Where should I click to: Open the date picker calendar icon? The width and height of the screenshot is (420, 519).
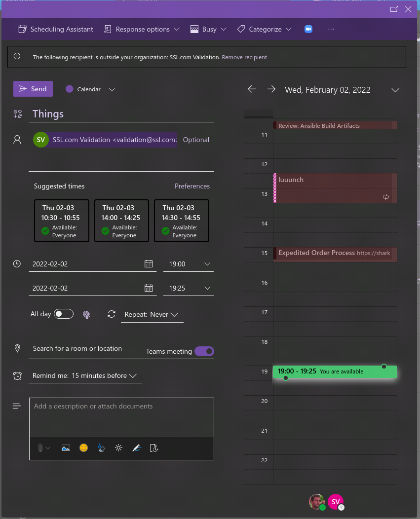pyautogui.click(x=149, y=263)
